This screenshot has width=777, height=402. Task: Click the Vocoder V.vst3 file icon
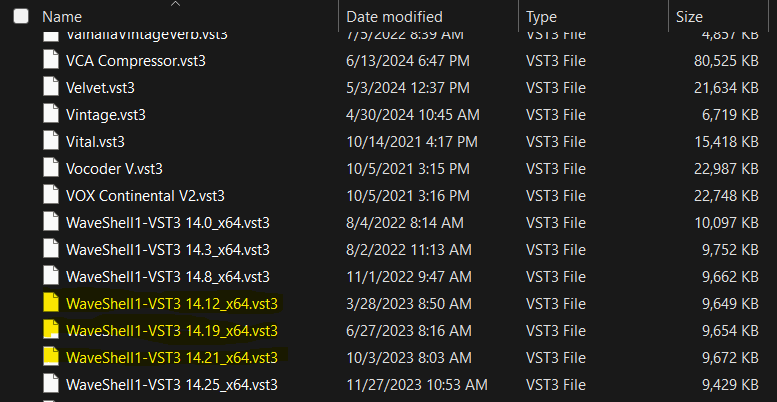pyautogui.click(x=51, y=169)
